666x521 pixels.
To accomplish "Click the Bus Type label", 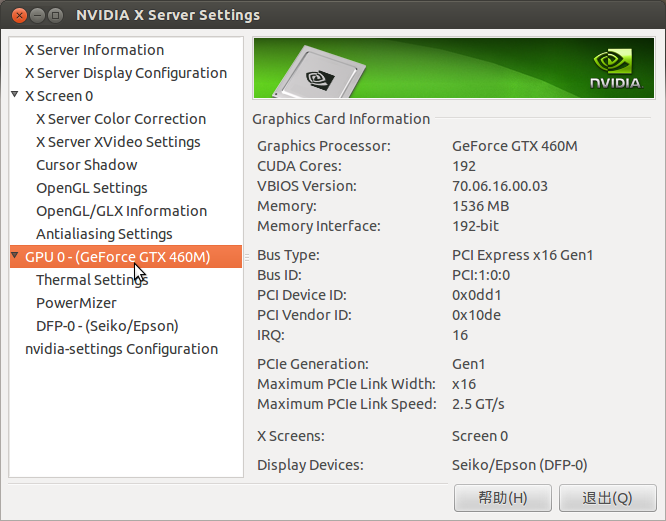I will [288, 255].
